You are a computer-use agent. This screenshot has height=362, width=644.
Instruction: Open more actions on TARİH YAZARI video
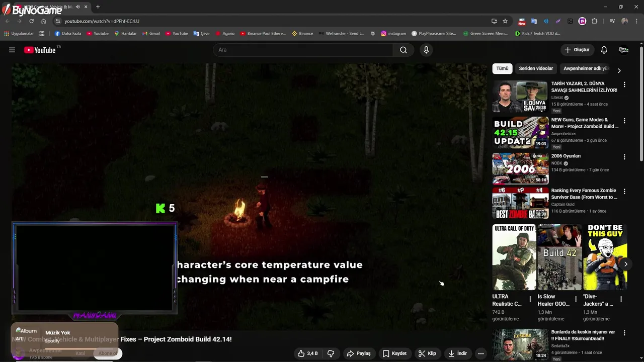tap(624, 85)
